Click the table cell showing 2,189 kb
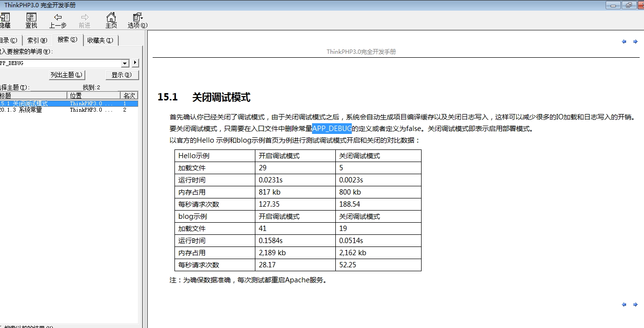The image size is (644, 328). coord(295,253)
